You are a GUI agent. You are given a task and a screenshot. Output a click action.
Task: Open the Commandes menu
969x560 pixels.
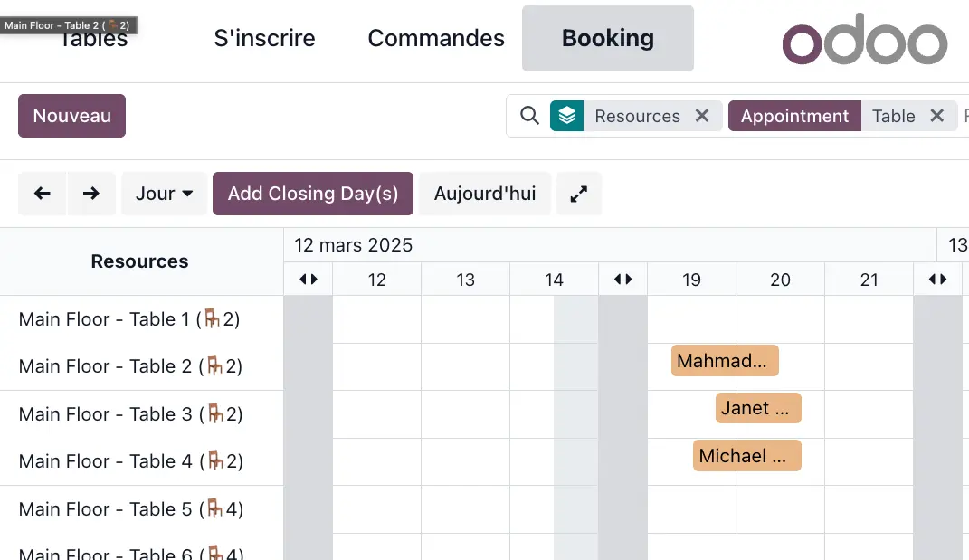point(436,38)
